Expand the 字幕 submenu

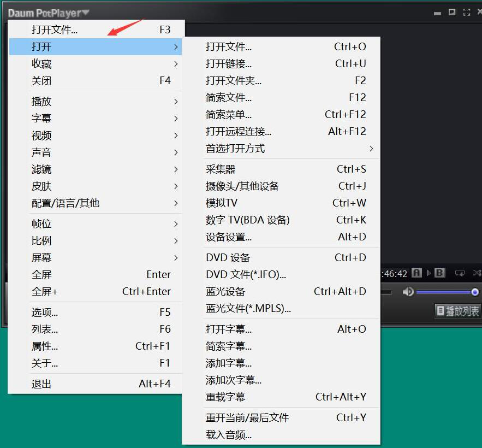coord(42,118)
